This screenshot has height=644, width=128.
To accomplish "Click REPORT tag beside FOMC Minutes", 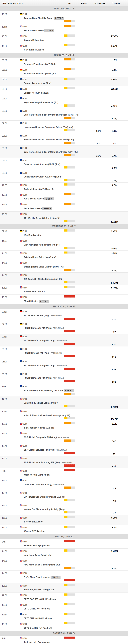I will point(44,301).
